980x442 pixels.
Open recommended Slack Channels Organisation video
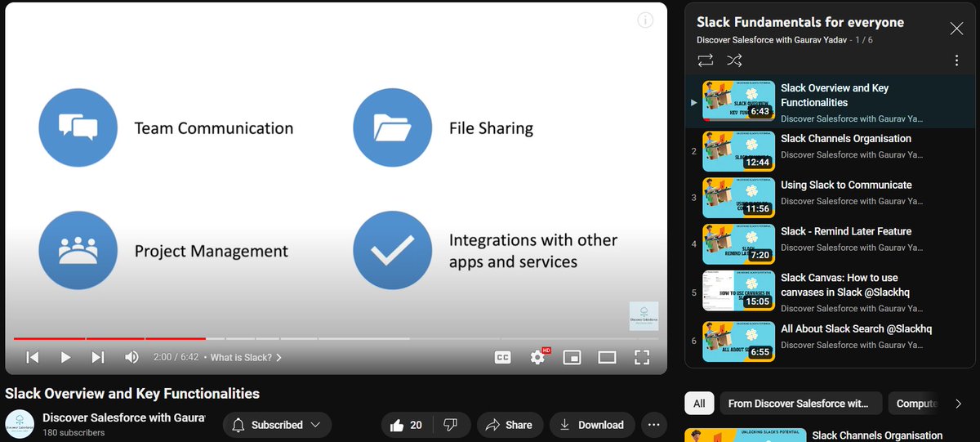(877, 435)
